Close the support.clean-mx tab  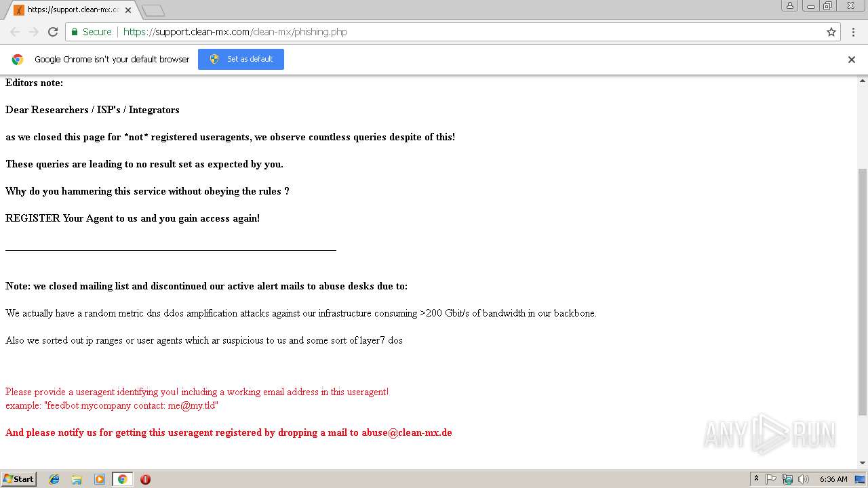click(128, 10)
